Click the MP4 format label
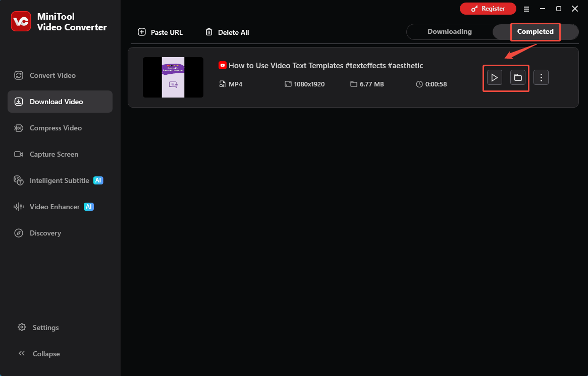This screenshot has width=588, height=376. point(236,84)
